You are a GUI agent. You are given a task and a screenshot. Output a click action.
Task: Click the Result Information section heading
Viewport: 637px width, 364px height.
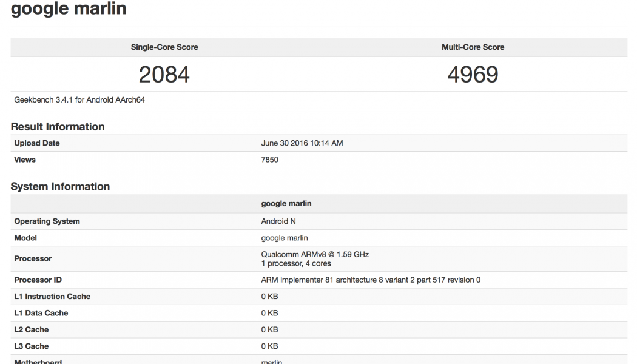pos(58,127)
